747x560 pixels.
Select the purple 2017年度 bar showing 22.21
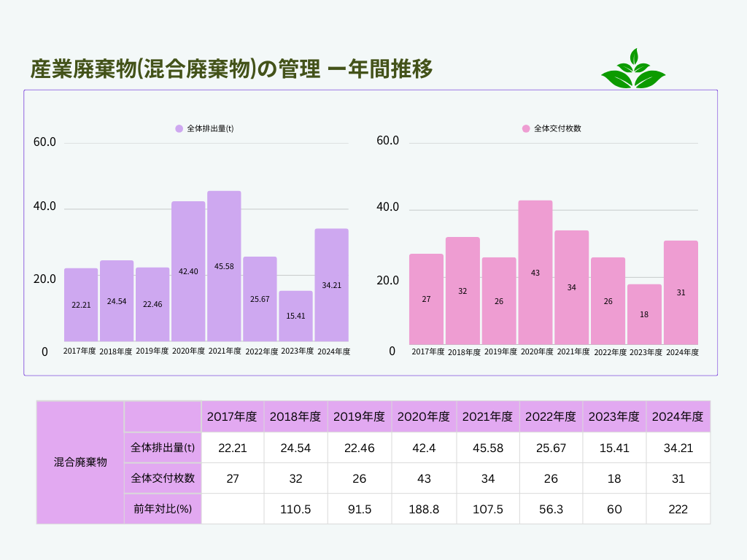click(81, 305)
